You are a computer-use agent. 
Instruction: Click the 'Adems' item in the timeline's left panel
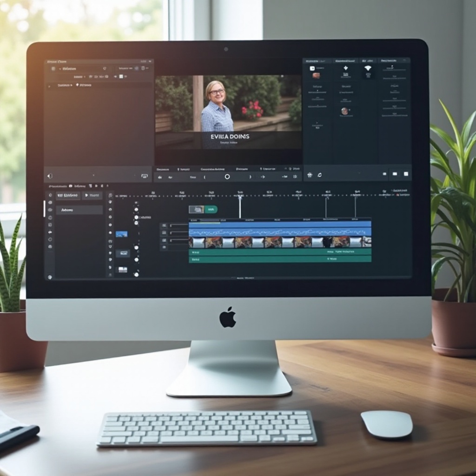79,210
